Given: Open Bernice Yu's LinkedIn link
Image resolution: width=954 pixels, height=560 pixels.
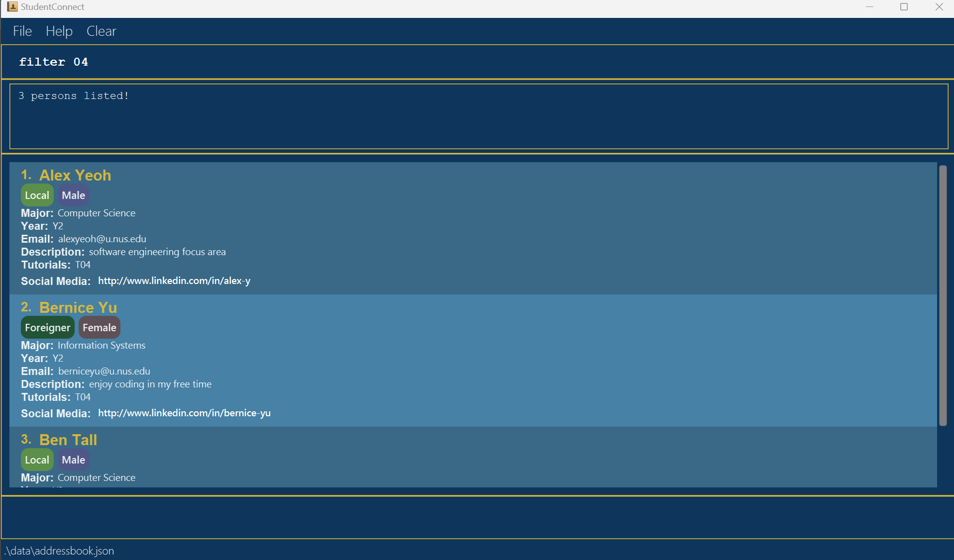Looking at the screenshot, I should (184, 413).
